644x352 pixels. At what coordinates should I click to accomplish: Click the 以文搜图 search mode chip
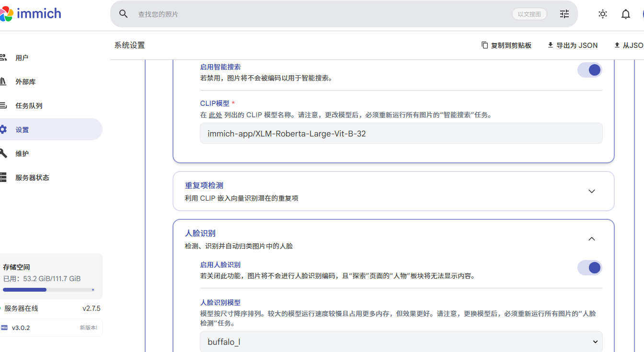point(529,14)
